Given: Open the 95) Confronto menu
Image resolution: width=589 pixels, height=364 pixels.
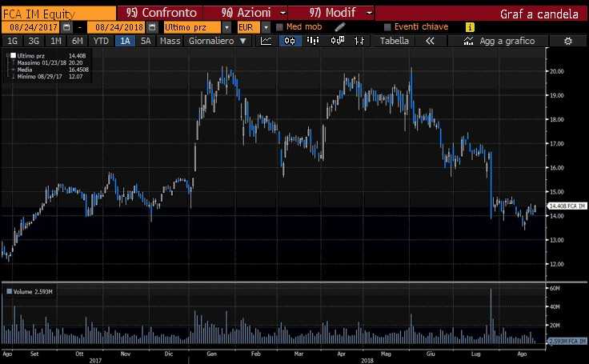Looking at the screenshot, I should click(161, 13).
